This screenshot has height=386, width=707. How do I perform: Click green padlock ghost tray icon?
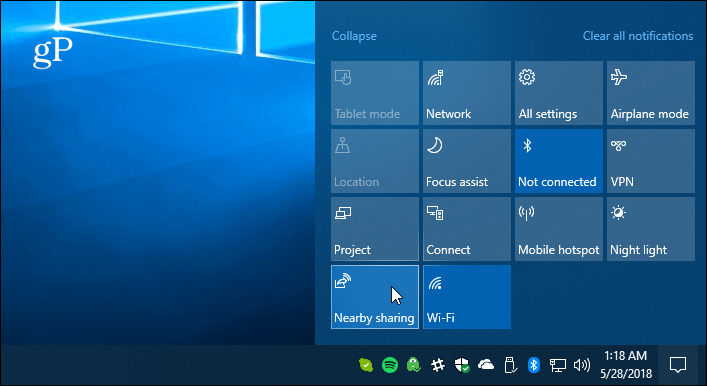tap(413, 365)
